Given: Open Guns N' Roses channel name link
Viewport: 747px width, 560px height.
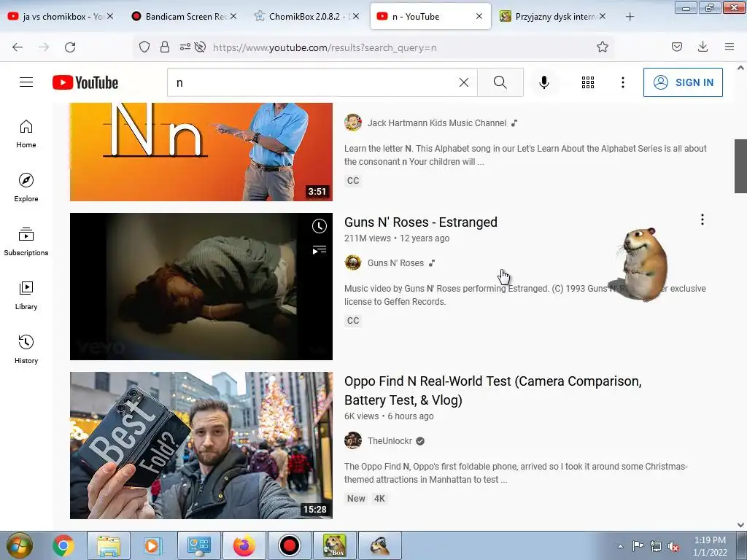Looking at the screenshot, I should [x=395, y=262].
